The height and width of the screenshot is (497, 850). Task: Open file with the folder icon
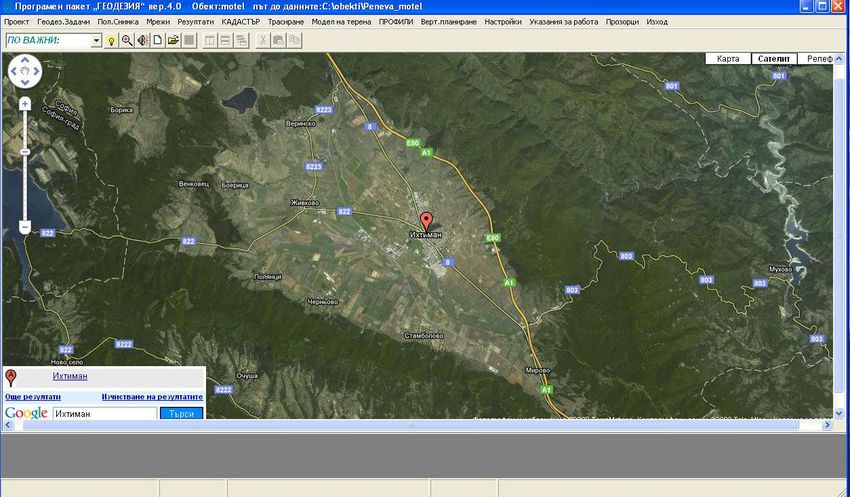tap(173, 41)
